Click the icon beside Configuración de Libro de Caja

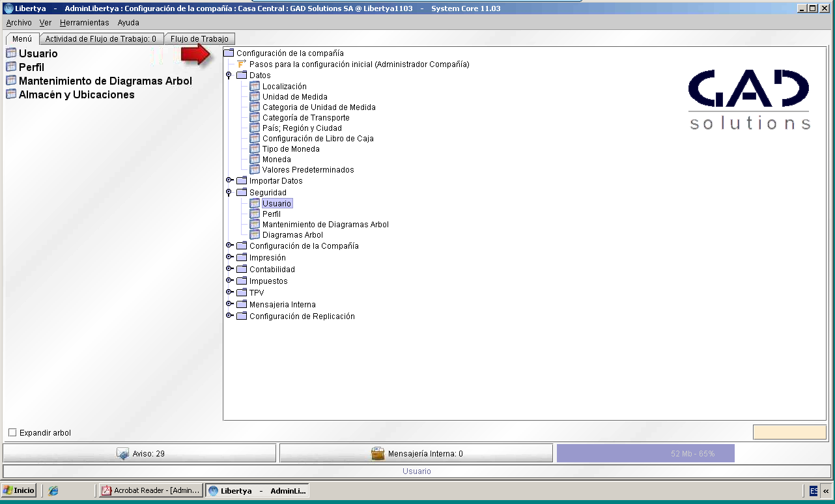tap(255, 138)
